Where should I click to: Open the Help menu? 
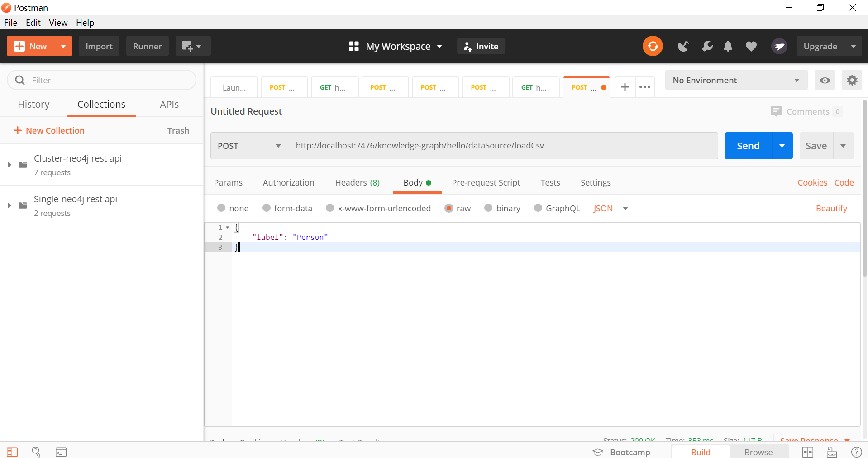pos(85,23)
